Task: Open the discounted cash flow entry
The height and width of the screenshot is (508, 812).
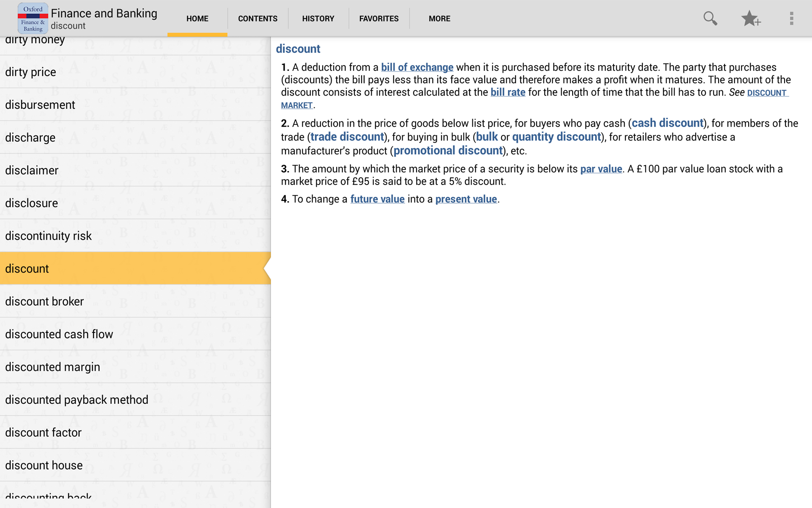Action: click(59, 334)
